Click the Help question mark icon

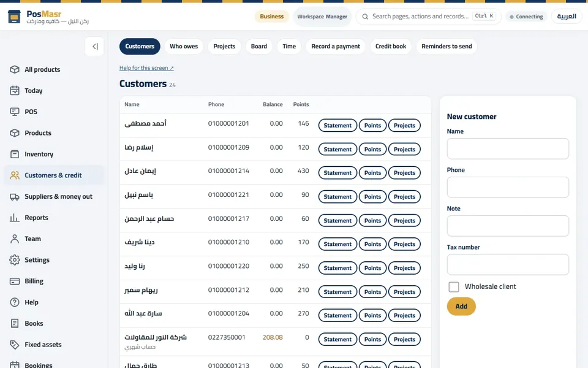[x=15, y=302]
